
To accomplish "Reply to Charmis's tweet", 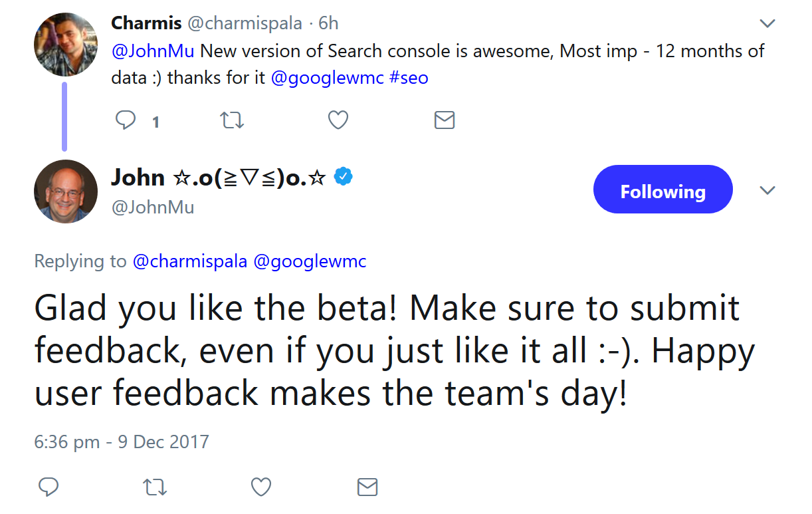I will click(x=126, y=120).
